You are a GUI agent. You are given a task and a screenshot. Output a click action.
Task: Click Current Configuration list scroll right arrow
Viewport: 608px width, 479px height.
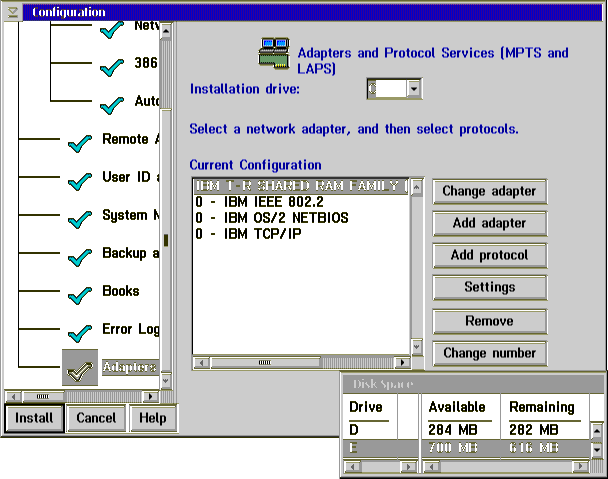click(402, 363)
